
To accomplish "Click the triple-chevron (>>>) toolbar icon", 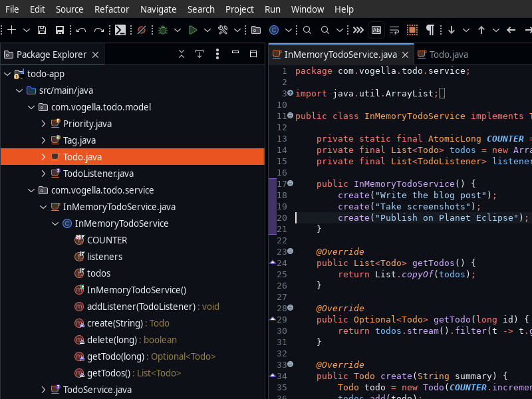I will click(x=358, y=30).
